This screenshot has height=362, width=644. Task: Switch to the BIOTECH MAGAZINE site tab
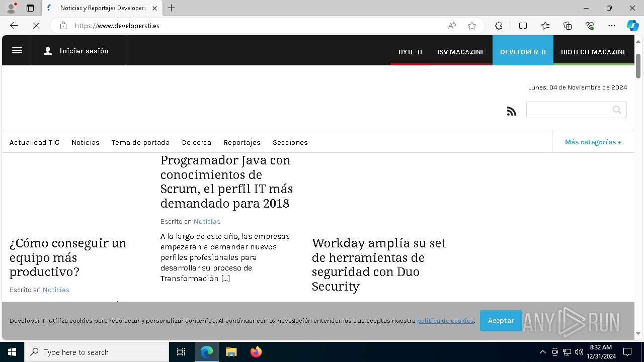594,52
